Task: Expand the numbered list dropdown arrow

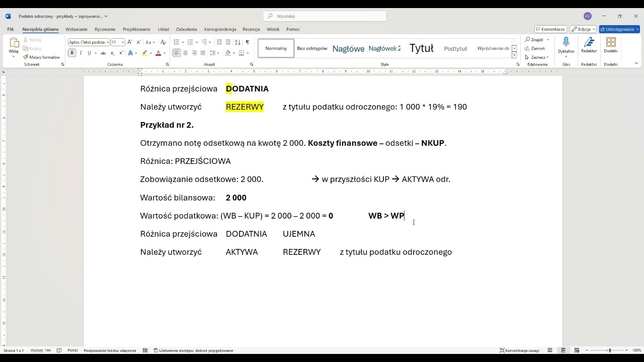Action: tap(196, 42)
